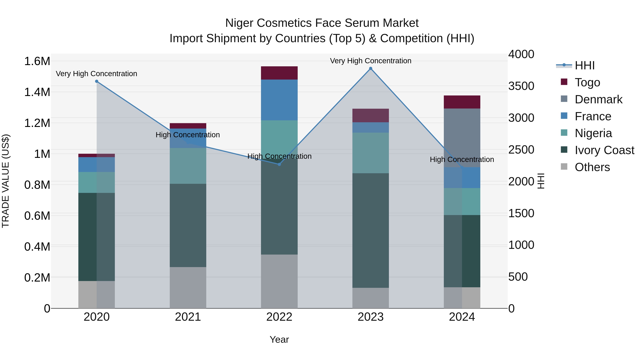Click the Others gray legend swatch

coord(564,166)
